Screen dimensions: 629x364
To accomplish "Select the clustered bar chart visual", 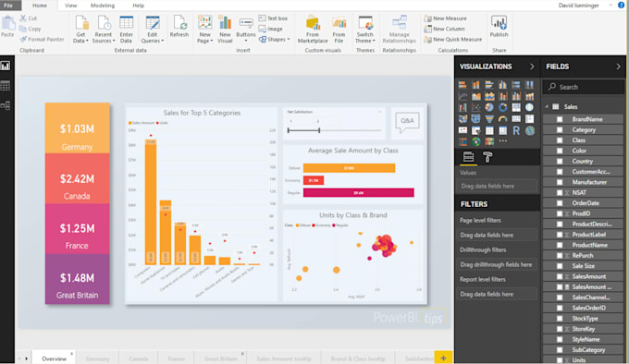I will pyautogui.click(x=489, y=84).
